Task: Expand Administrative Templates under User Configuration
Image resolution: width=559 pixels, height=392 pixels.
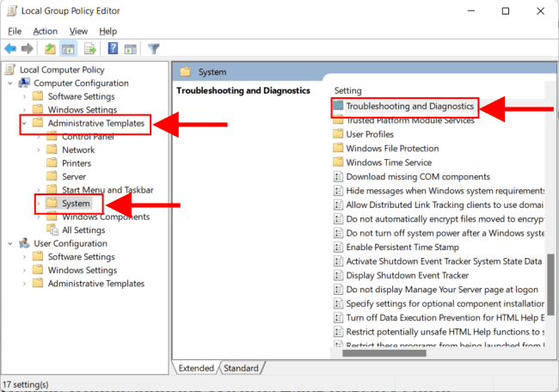Action: (24, 284)
